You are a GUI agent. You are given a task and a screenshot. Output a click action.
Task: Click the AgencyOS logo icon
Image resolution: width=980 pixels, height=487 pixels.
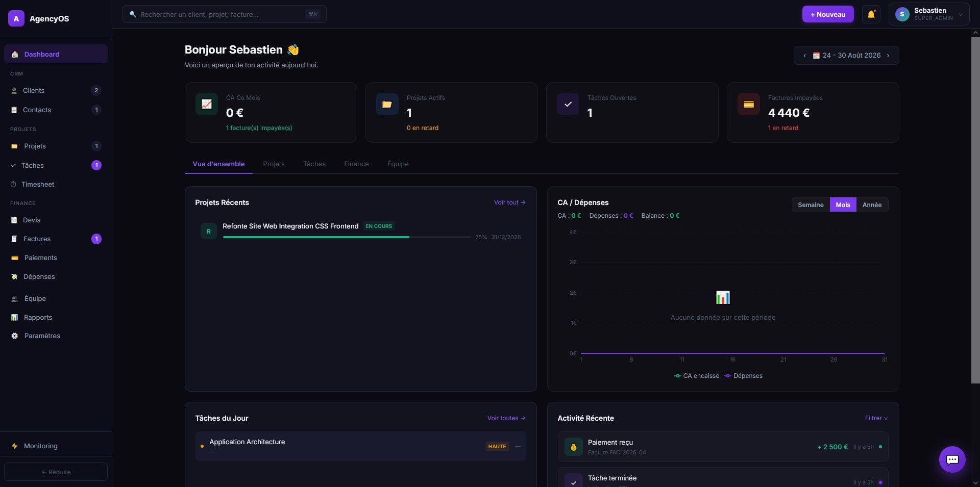[16, 18]
